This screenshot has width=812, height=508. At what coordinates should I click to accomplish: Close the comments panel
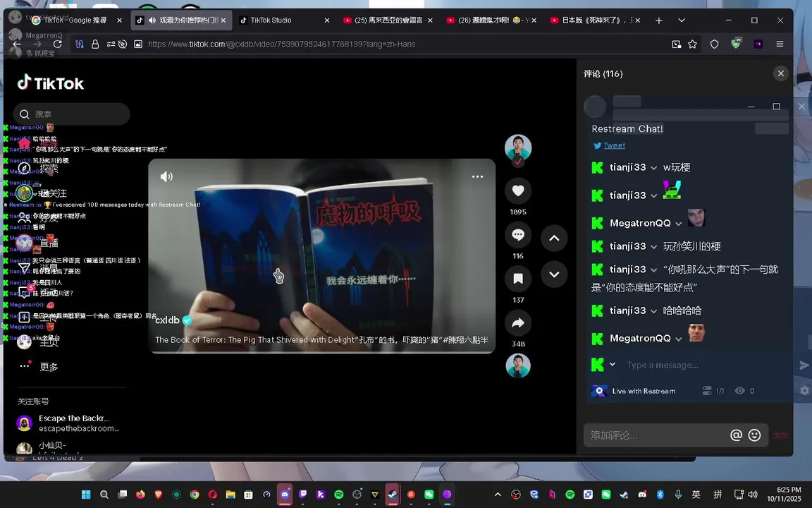(x=781, y=73)
